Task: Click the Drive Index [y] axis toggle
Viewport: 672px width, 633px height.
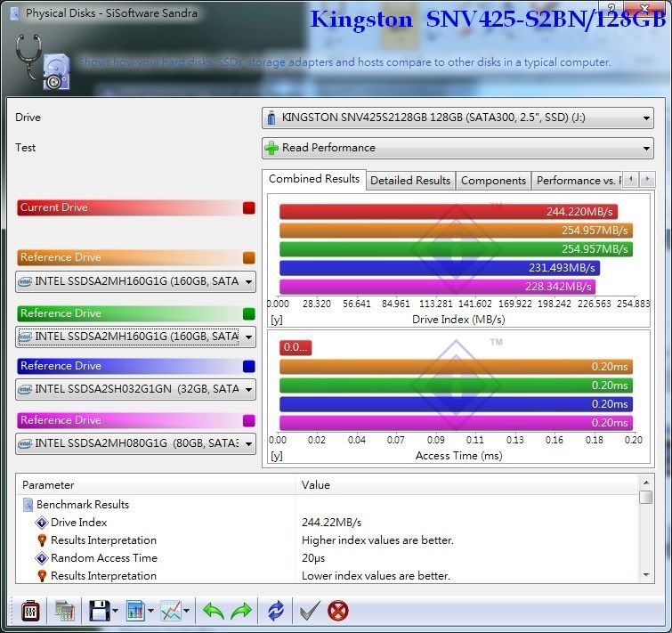Action: pyautogui.click(x=277, y=321)
